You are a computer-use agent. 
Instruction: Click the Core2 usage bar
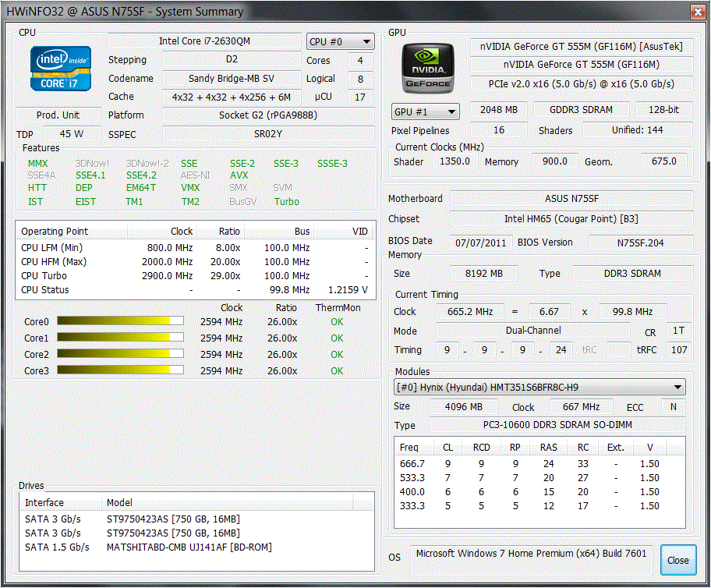click(x=120, y=354)
